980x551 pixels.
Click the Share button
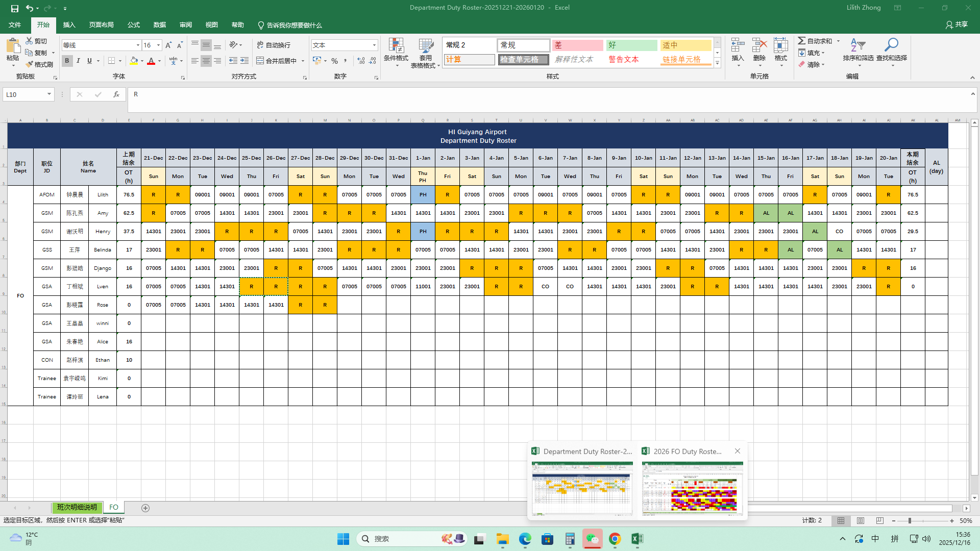click(x=957, y=24)
